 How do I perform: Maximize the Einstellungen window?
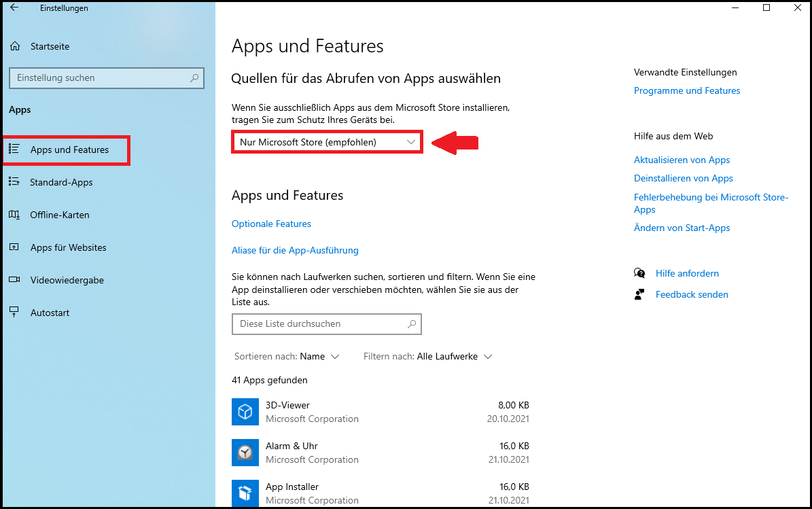pos(766,7)
